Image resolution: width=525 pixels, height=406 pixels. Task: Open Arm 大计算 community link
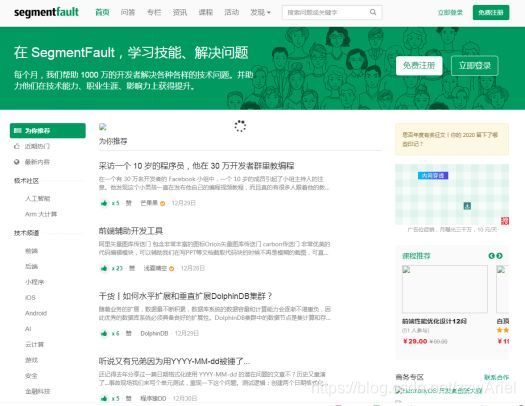(41, 214)
